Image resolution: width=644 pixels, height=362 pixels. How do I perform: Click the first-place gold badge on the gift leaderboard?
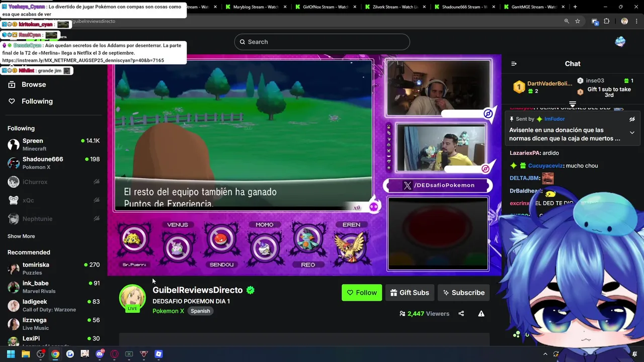click(x=519, y=87)
